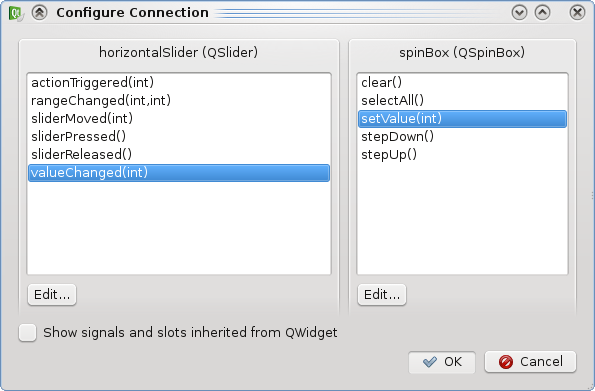The height and width of the screenshot is (391, 595).
Task: Open Edit under horizontalSlider signals list
Action: point(52,295)
